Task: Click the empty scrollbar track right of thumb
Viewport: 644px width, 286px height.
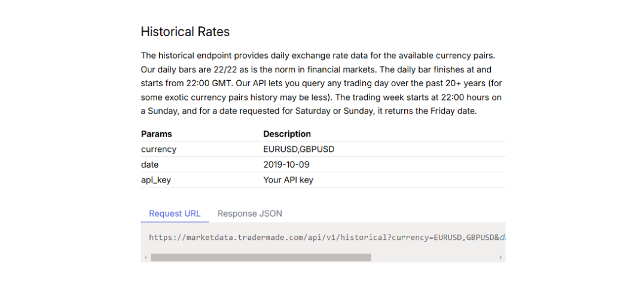Action: [x=434, y=257]
